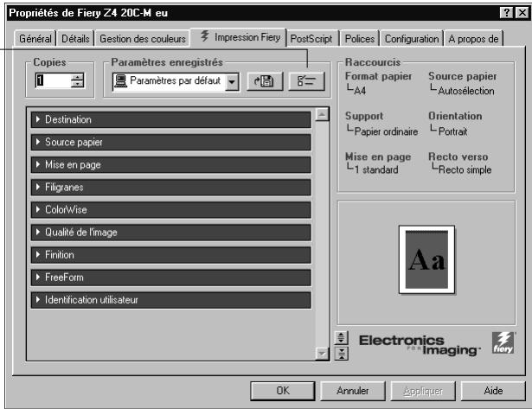Expand the Qualité de l'image section
This screenshot has height=409, width=532.
[x=170, y=233]
